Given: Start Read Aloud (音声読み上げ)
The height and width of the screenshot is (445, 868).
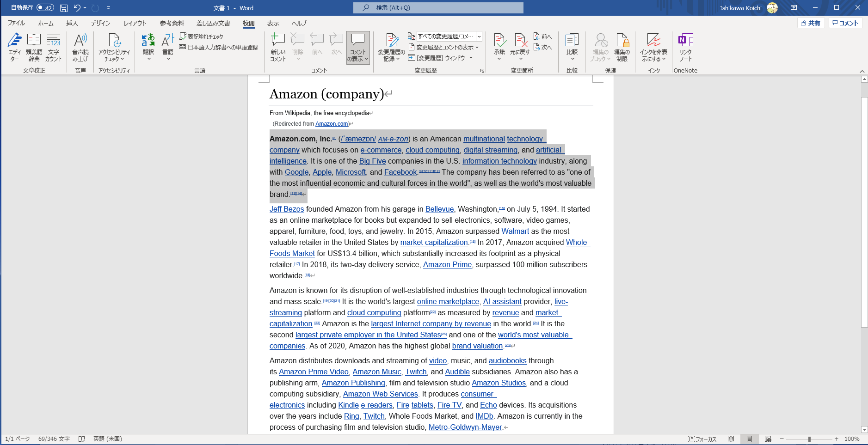Looking at the screenshot, I should click(x=80, y=47).
